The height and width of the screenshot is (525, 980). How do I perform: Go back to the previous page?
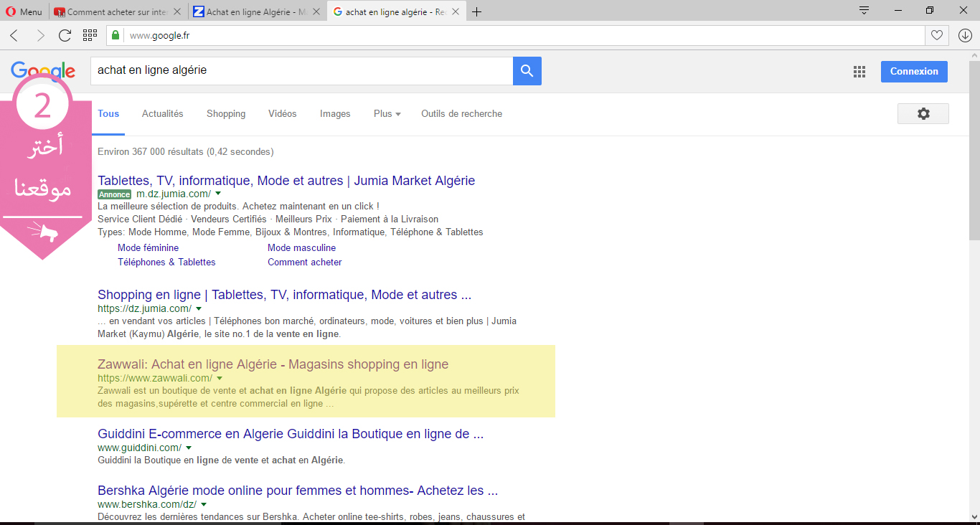(14, 36)
